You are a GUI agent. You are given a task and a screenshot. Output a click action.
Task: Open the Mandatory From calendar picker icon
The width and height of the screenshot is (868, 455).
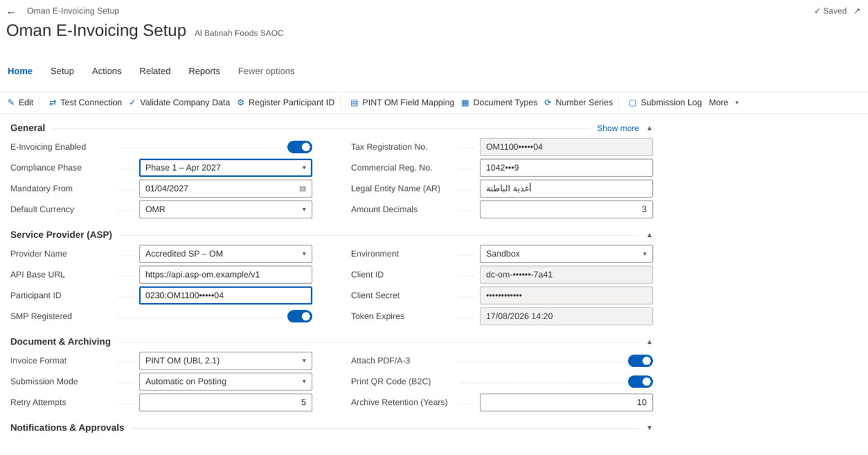pos(303,188)
